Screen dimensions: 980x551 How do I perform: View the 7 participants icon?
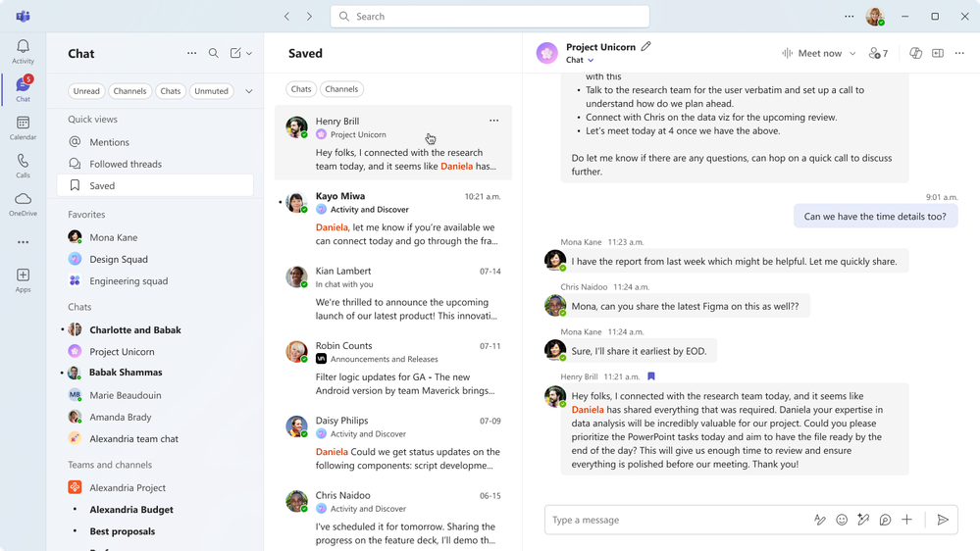[x=878, y=53]
